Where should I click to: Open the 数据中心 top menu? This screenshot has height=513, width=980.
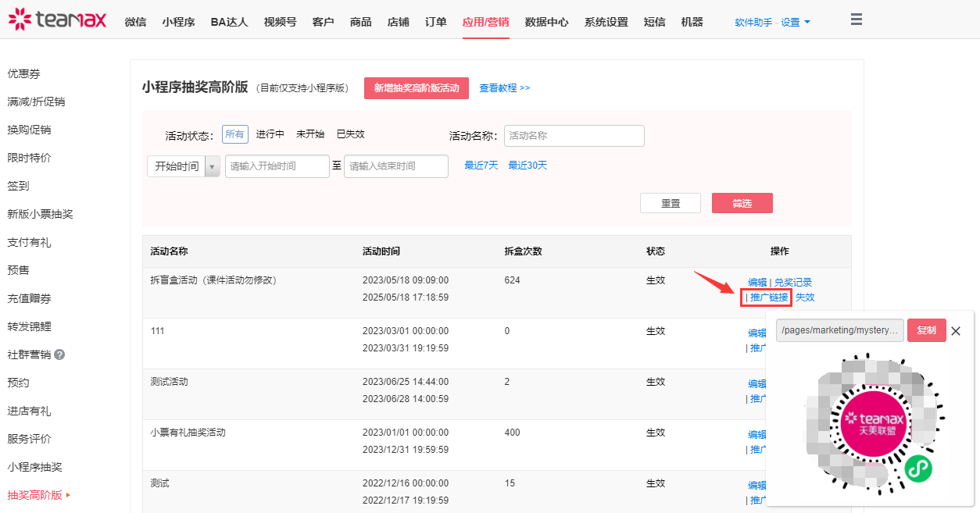[x=546, y=22]
